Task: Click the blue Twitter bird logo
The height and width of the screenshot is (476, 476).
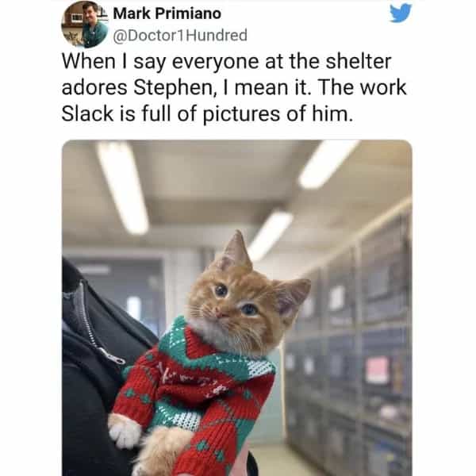Action: tap(401, 13)
